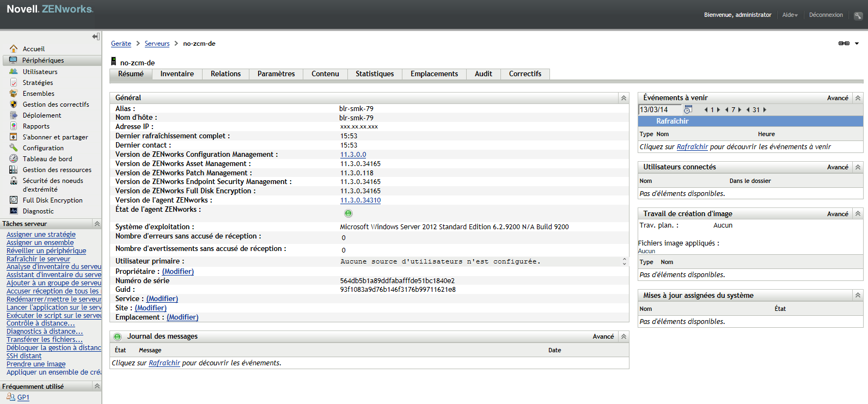Open the Aide dropdown menu

click(x=790, y=15)
